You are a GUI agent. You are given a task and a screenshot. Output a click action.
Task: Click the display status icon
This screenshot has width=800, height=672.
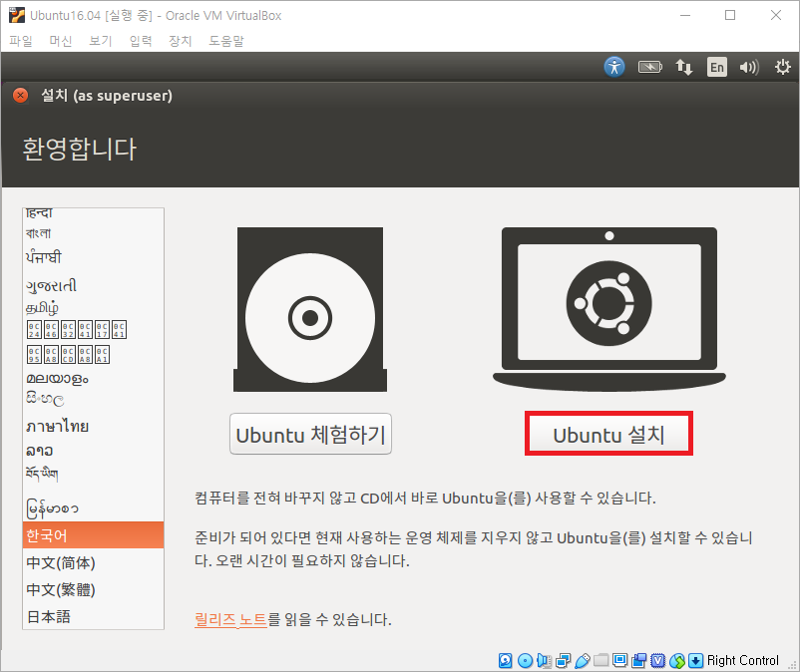[619, 660]
